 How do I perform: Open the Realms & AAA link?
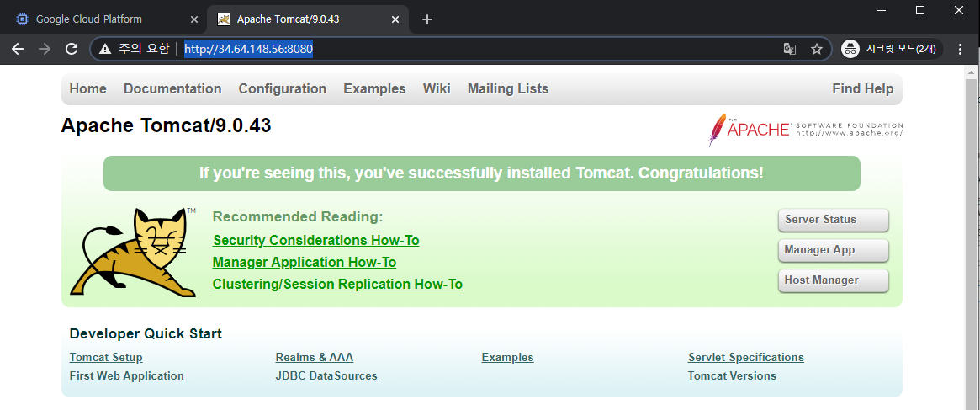315,358
